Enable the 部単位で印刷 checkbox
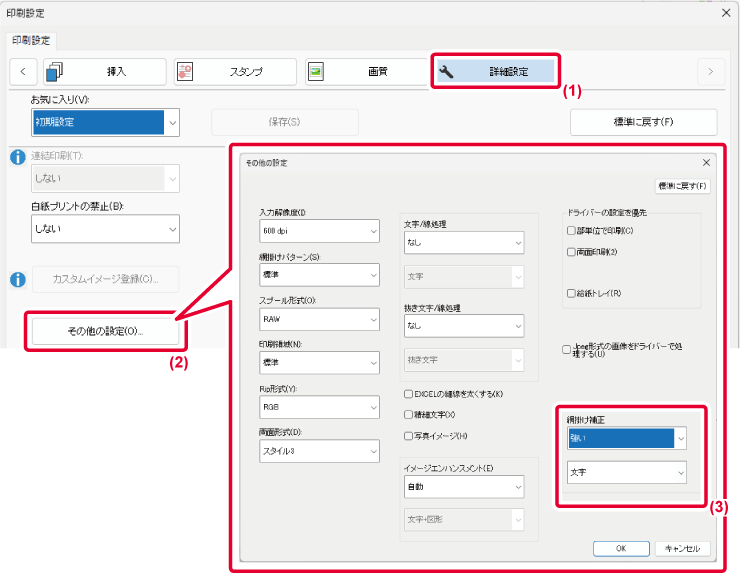Image resolution: width=740 pixels, height=577 pixels. [x=571, y=231]
